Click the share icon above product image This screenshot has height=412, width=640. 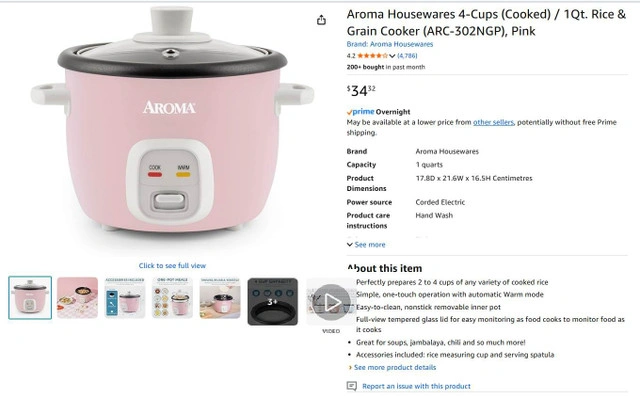coord(321,20)
